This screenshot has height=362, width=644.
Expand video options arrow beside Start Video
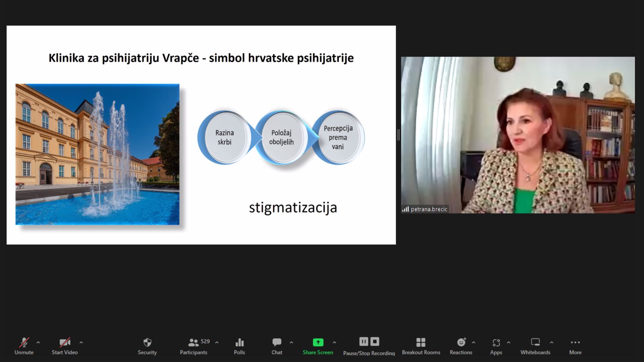[x=81, y=343]
